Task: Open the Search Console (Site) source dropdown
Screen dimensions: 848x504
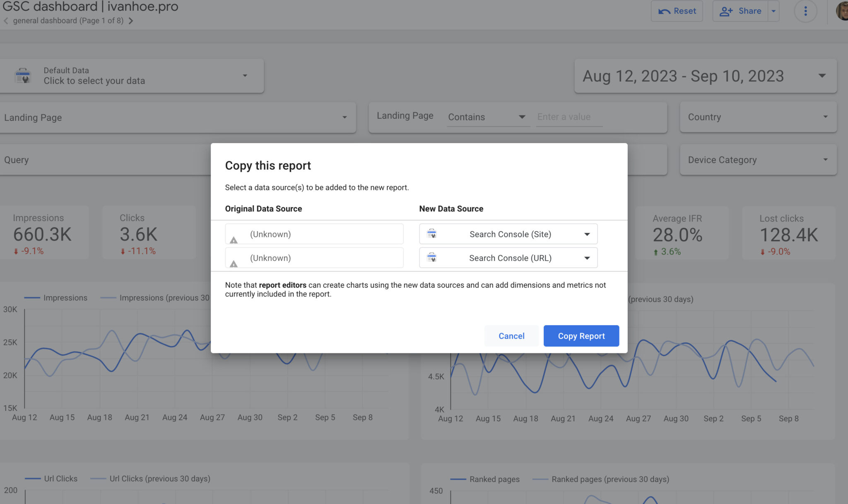Action: (587, 234)
